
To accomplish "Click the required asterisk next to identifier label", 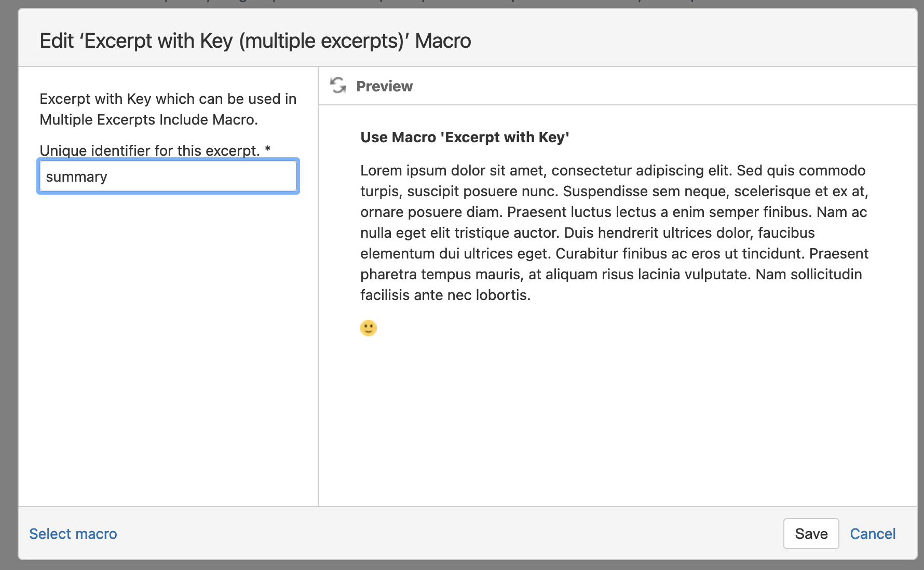I will [x=268, y=150].
